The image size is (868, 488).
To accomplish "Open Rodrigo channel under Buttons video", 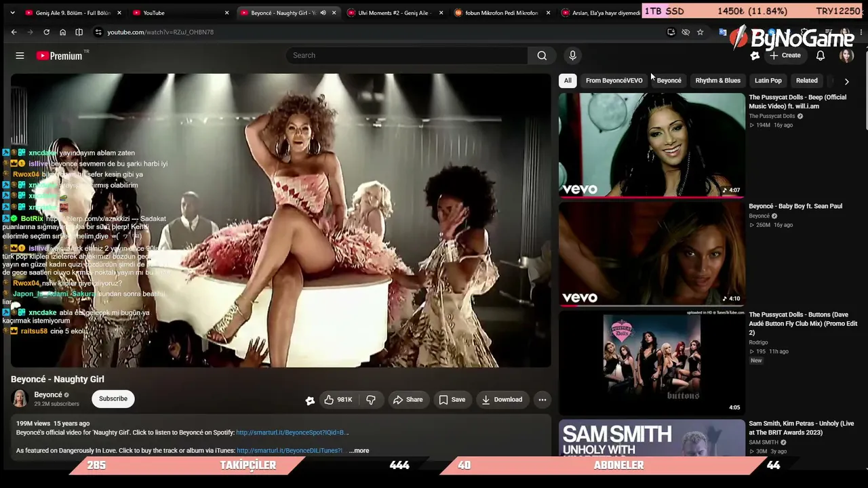I will coord(758,342).
